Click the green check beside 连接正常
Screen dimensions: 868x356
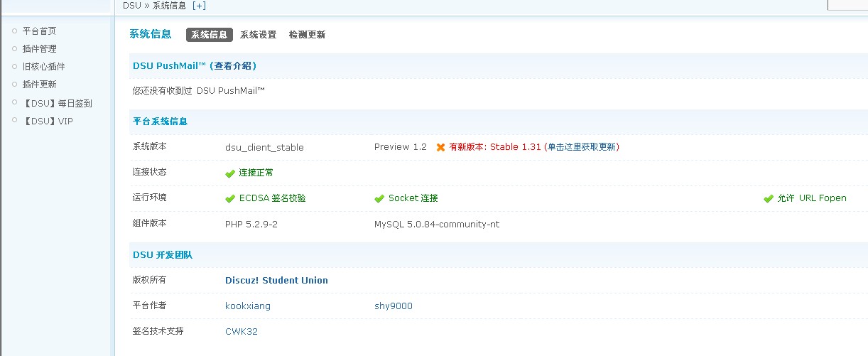(229, 173)
